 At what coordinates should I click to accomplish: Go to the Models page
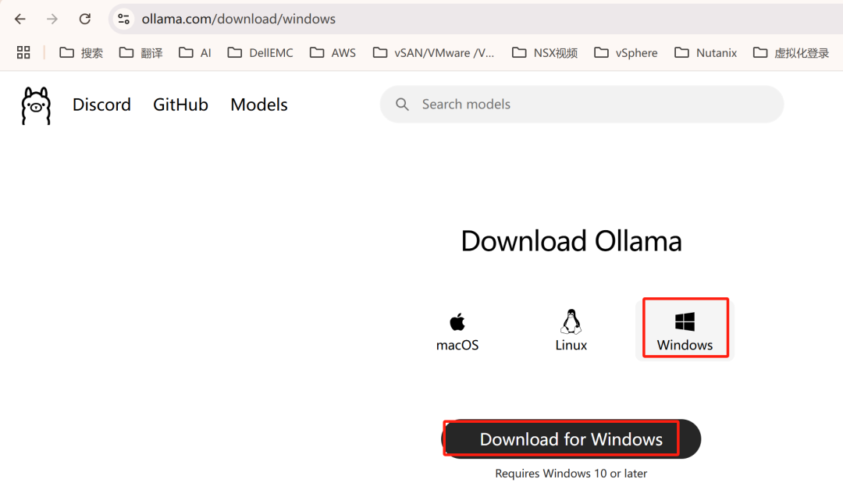pyautogui.click(x=259, y=105)
